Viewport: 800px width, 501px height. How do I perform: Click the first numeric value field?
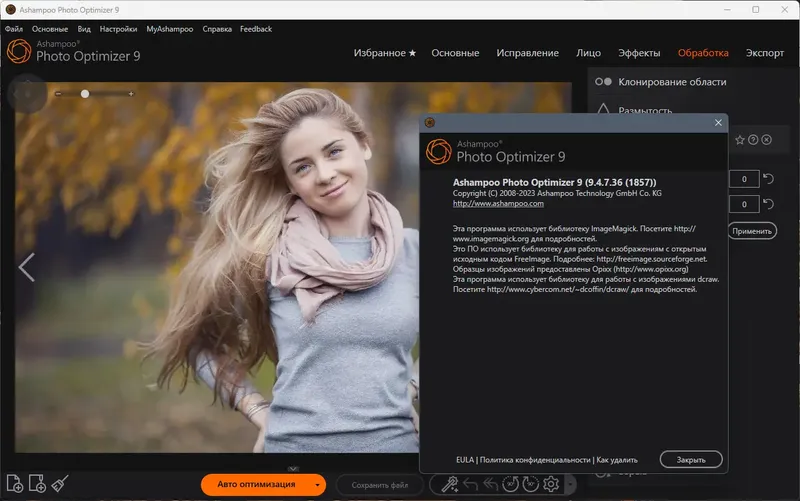pyautogui.click(x=744, y=179)
